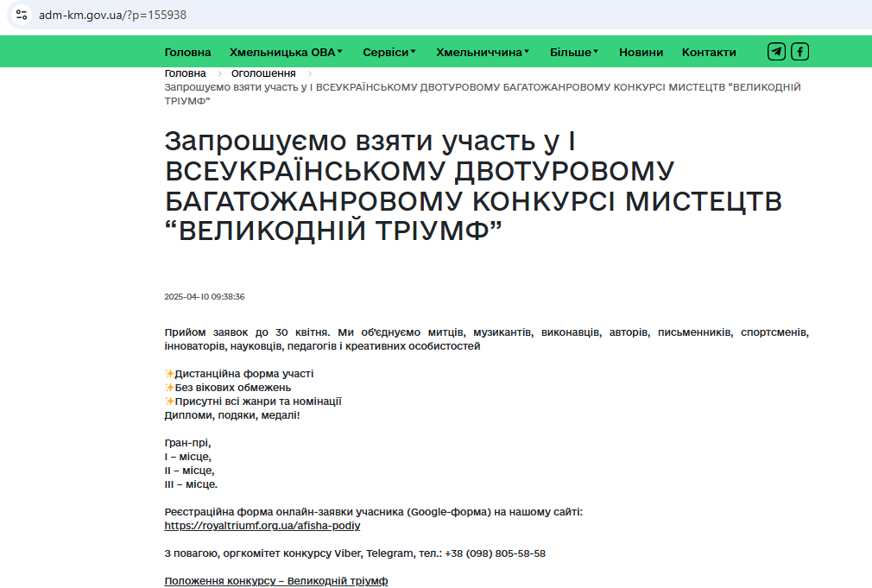The image size is (872, 588).
Task: Open the Facebook icon in navigation bar
Action: pyautogui.click(x=800, y=52)
